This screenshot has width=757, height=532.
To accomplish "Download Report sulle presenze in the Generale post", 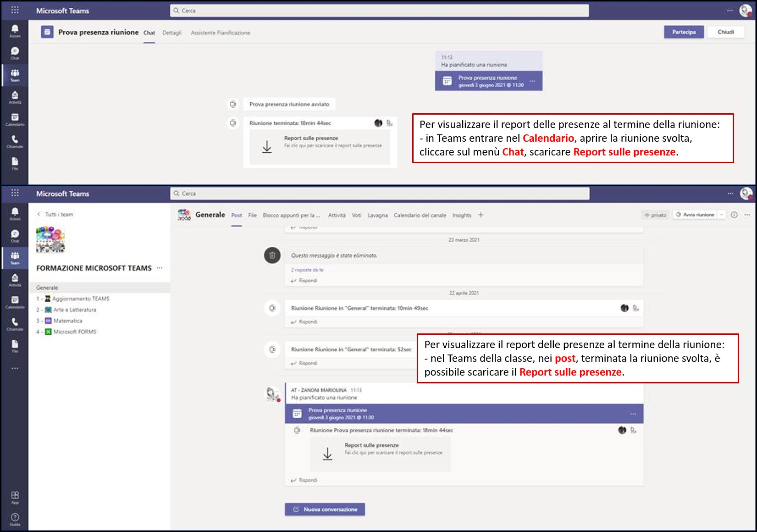I will pyautogui.click(x=381, y=454).
